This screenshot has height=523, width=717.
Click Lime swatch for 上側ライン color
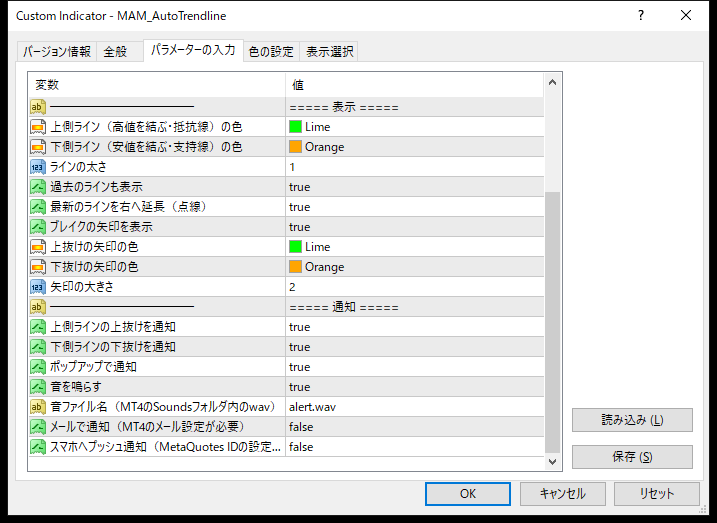(x=295, y=127)
